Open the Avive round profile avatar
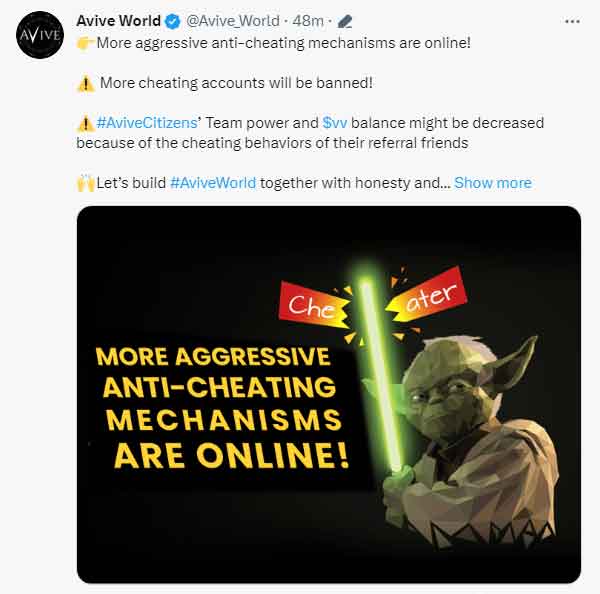The width and height of the screenshot is (600, 594). [x=40, y=35]
